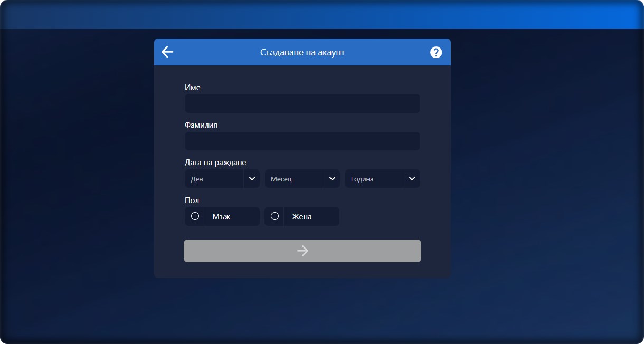Click the Създаване на акаунт header title
The width and height of the screenshot is (644, 344).
click(x=302, y=52)
